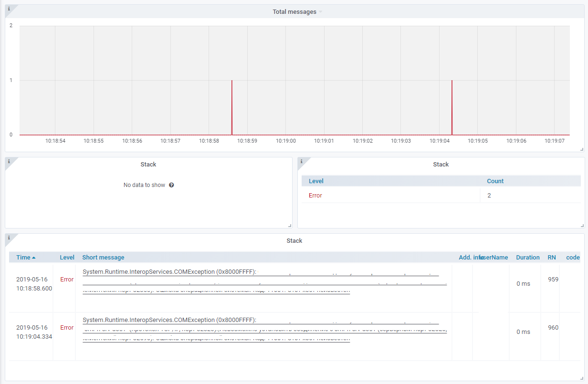The image size is (588, 384).
Task: Click the Error link on the 10:19:04.334 row
Action: 67,328
